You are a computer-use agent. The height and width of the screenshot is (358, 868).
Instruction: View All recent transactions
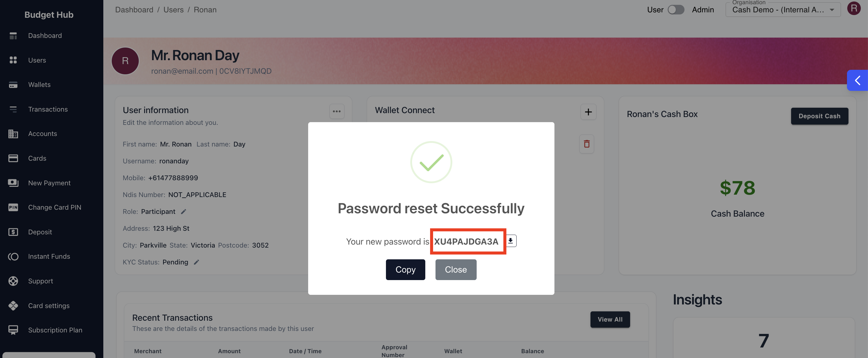610,319
